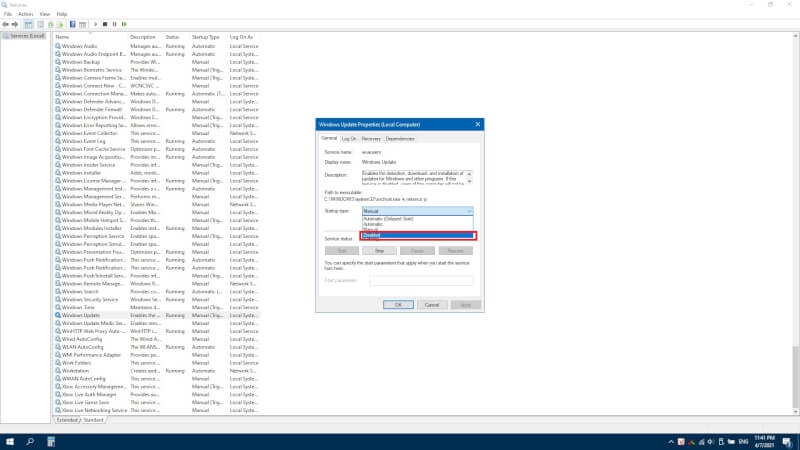Click the description box scroll down arrow
Viewport: 800px width, 450px height.
pyautogui.click(x=469, y=181)
